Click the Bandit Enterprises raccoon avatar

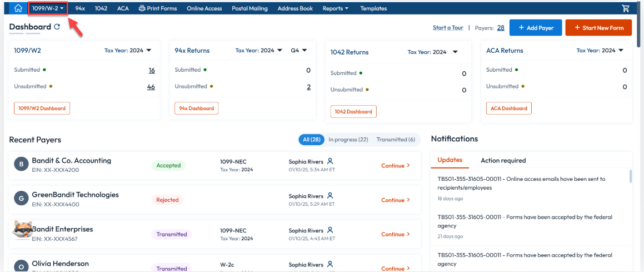[21, 231]
